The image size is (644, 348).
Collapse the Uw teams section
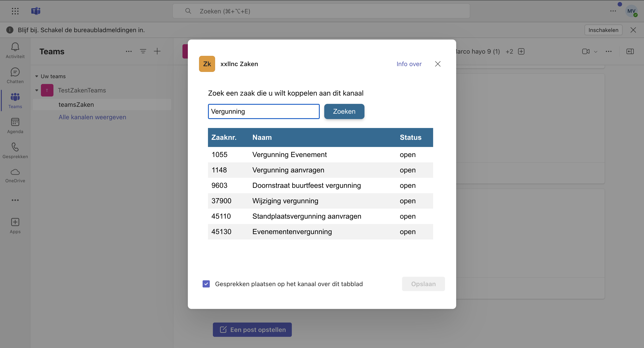pos(36,76)
